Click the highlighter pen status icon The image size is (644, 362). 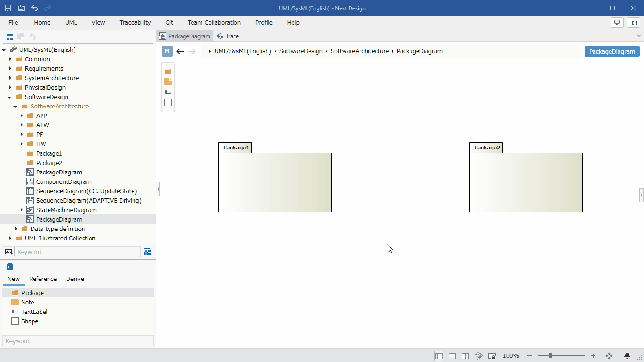click(x=478, y=356)
